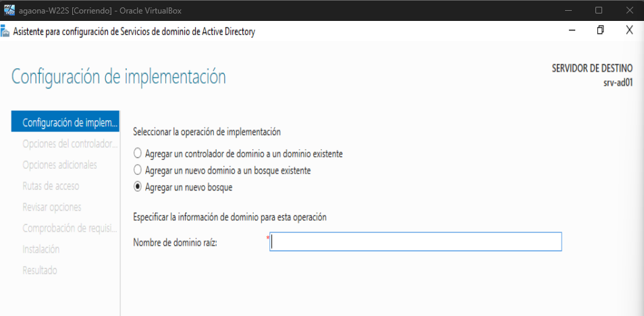Restore down the Active Directory wizard window
This screenshot has width=644, height=316.
click(601, 30)
